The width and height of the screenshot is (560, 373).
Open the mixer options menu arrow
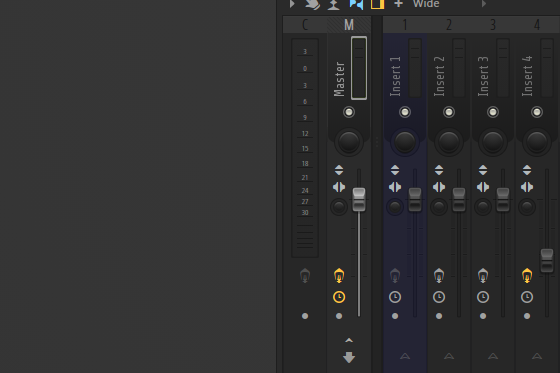point(292,4)
